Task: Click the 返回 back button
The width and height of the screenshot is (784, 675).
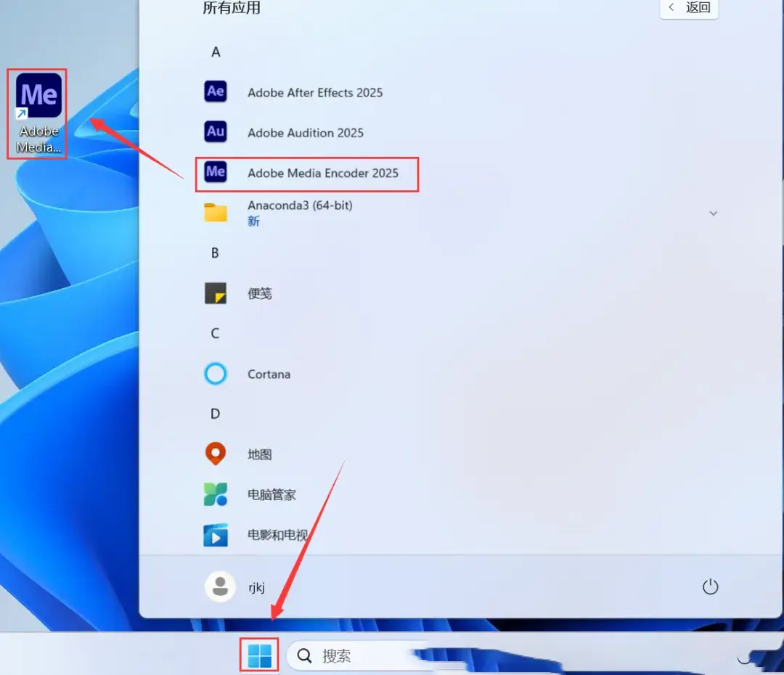Action: (x=688, y=8)
